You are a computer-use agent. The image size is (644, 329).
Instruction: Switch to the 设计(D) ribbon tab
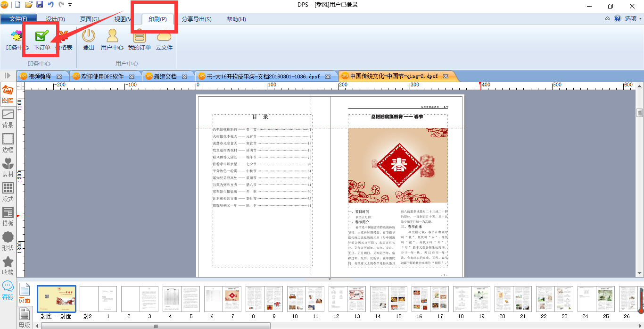pos(55,19)
